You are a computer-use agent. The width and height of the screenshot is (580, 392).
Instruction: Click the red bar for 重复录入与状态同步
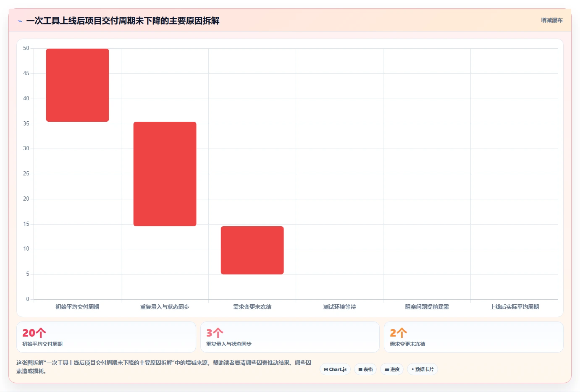165,174
